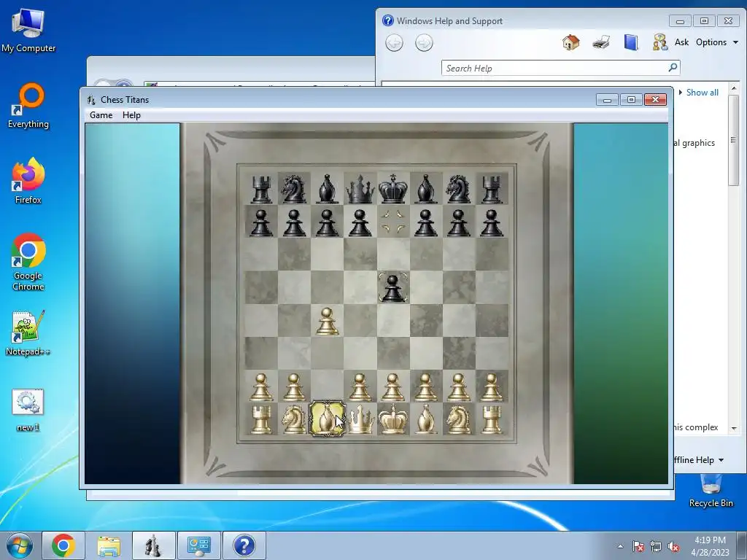The height and width of the screenshot is (560, 747).
Task: Click the Help window scrollbar thumb
Action: coord(734,141)
